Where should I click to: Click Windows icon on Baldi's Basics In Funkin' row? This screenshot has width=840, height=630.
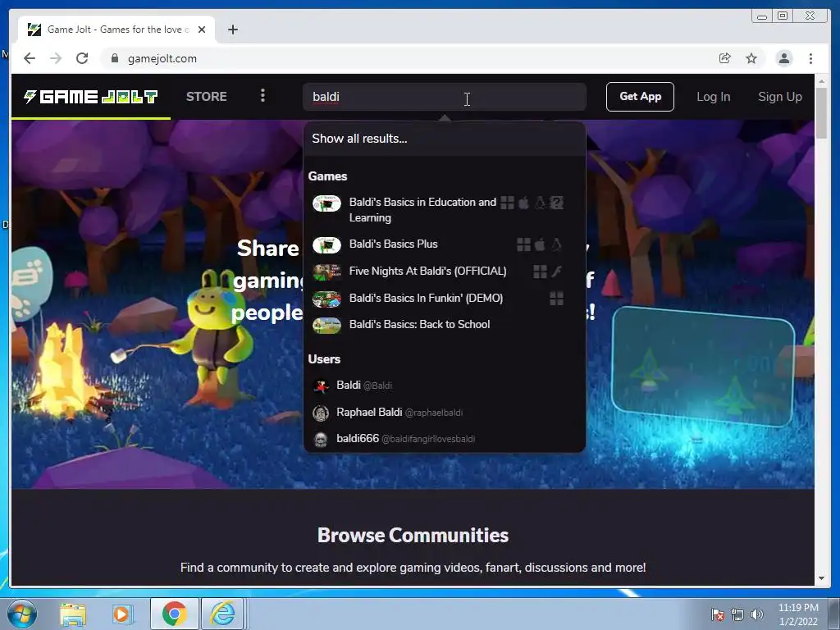coord(557,299)
